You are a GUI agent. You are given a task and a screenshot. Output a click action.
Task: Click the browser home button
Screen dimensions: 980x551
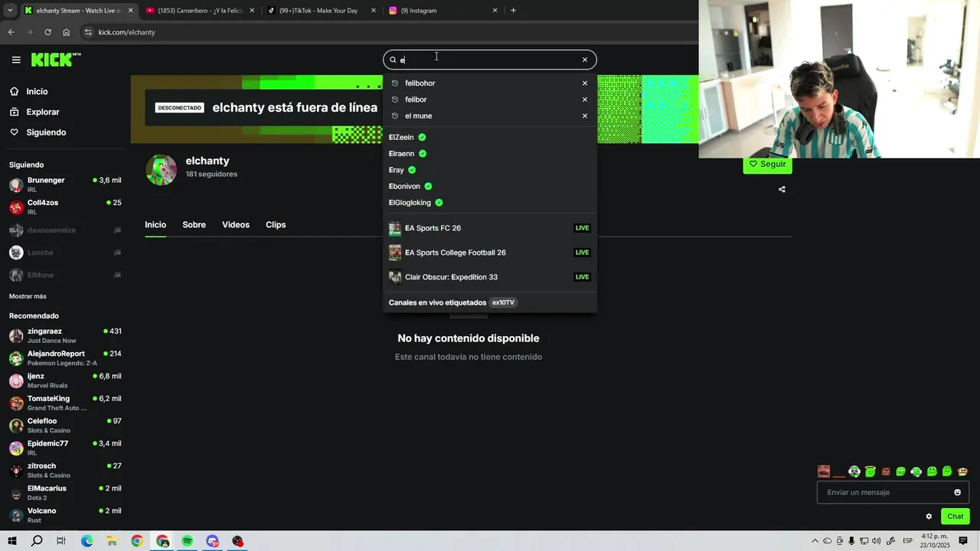click(x=67, y=32)
